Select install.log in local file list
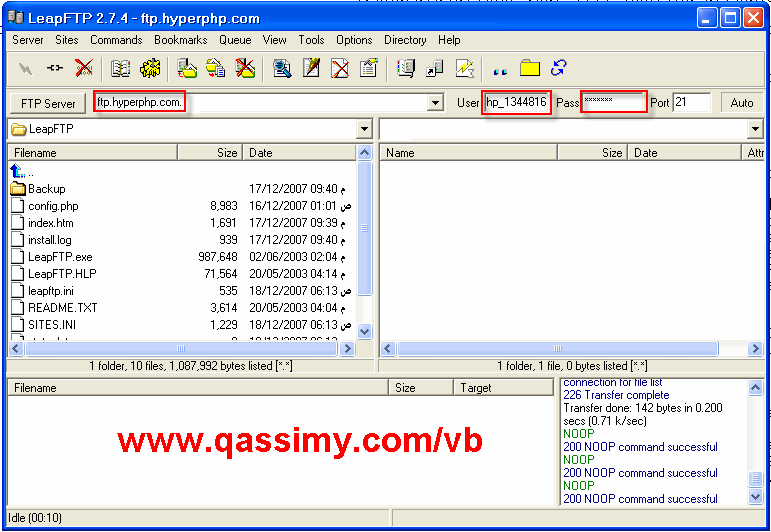 50,240
